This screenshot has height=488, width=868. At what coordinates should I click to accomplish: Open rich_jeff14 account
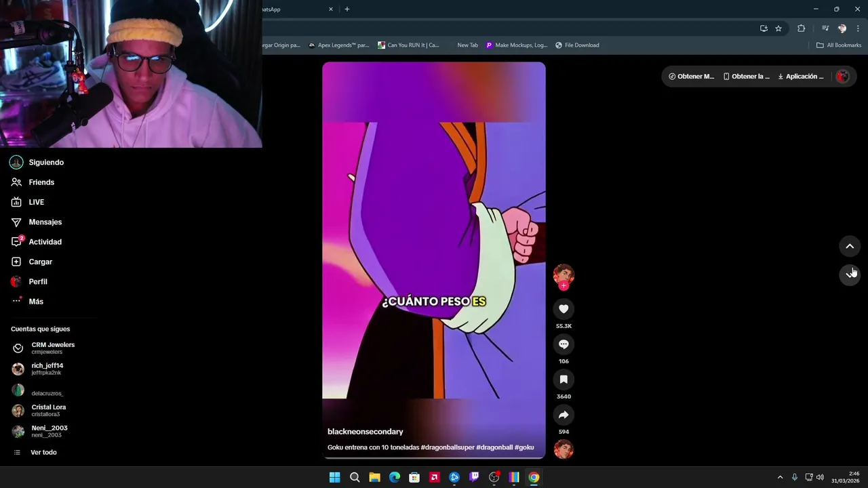(38, 369)
